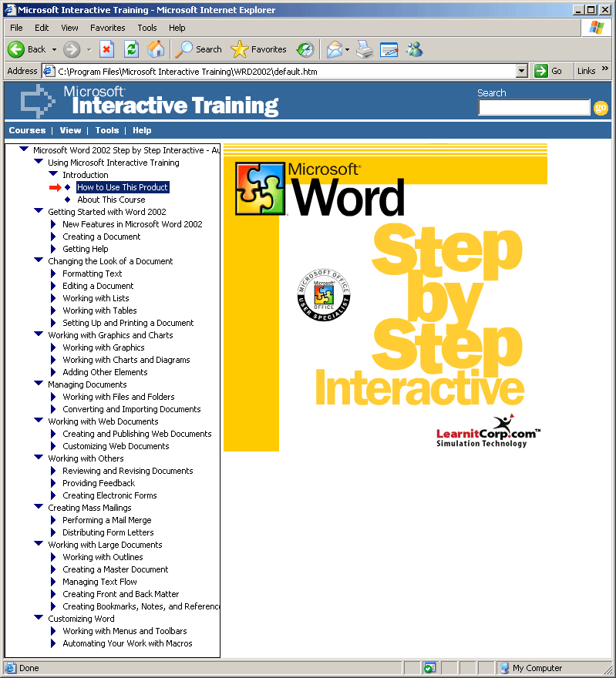Image resolution: width=616 pixels, height=678 pixels.
Task: Click the History toolbar icon
Action: click(x=305, y=49)
